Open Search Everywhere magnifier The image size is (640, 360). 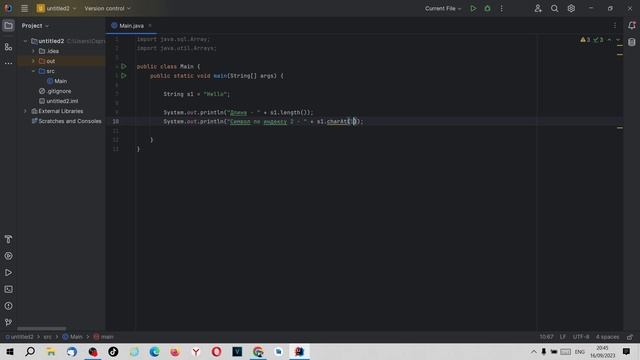554,8
